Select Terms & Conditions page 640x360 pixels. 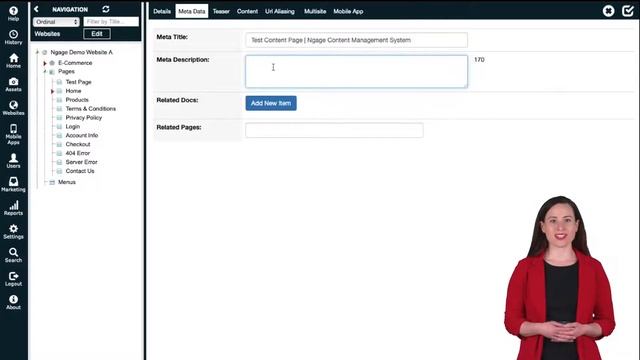pyautogui.click(x=91, y=109)
